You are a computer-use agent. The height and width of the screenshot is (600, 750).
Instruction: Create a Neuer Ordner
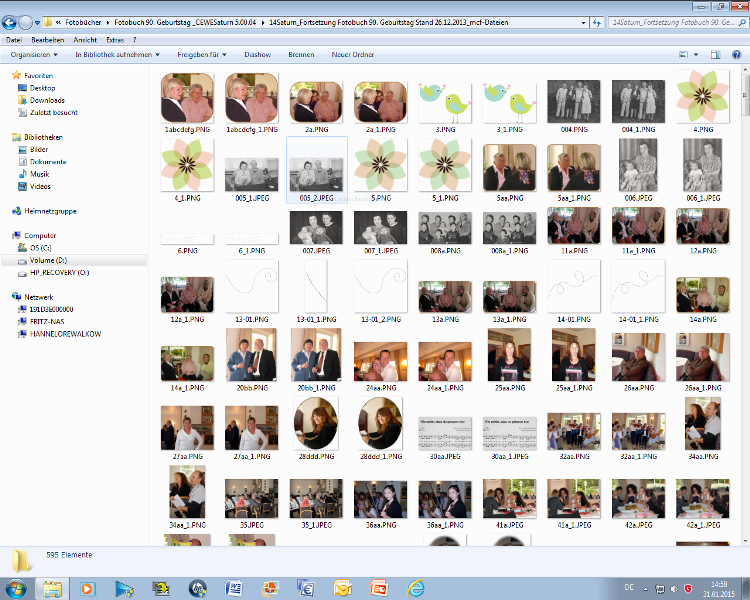point(353,55)
